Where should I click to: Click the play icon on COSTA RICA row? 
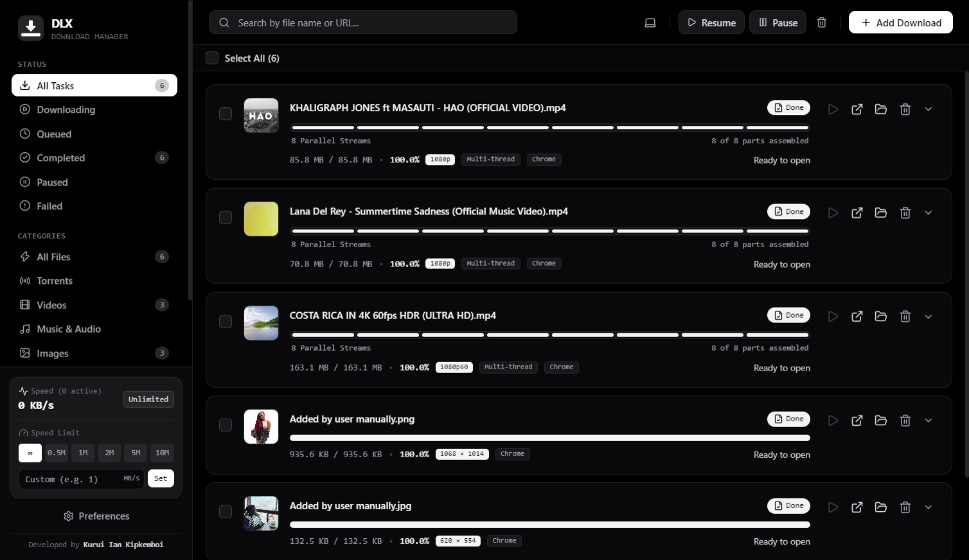(833, 316)
